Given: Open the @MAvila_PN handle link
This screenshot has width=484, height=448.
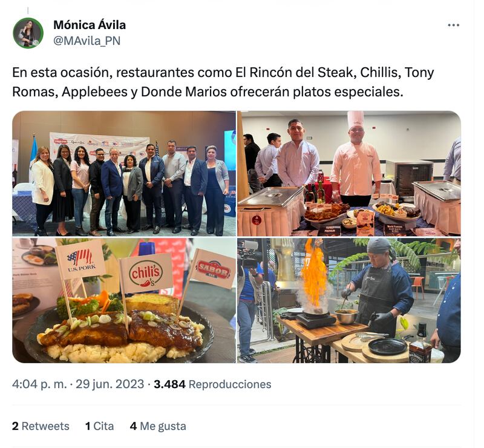Looking at the screenshot, I should 87,41.
